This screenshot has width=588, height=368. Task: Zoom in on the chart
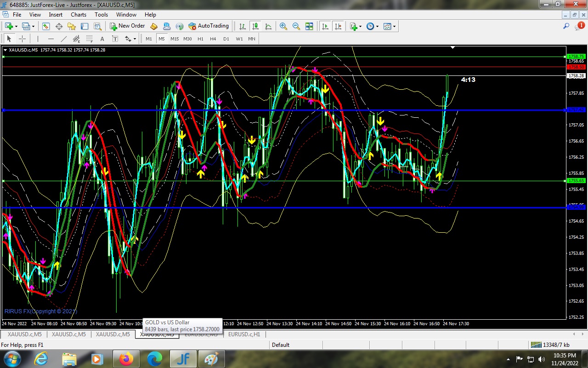click(x=283, y=26)
